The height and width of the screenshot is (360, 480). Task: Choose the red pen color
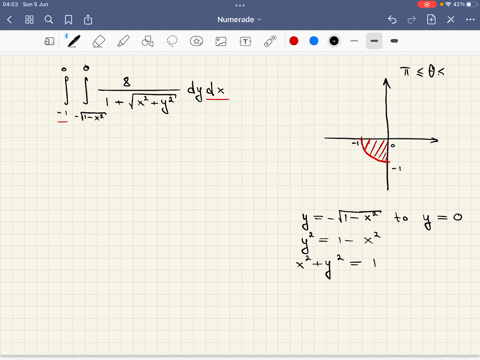point(294,41)
